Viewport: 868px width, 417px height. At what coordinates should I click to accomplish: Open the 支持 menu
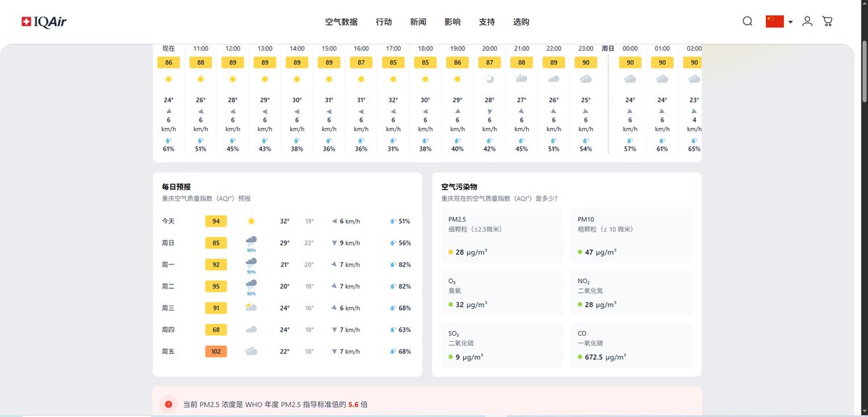coord(487,22)
